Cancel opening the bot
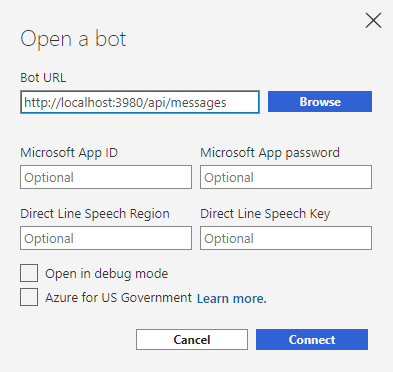 (x=192, y=340)
